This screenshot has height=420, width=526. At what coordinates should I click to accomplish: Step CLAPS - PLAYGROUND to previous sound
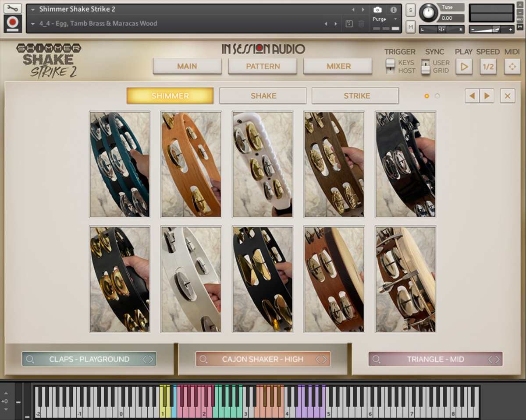[145, 359]
